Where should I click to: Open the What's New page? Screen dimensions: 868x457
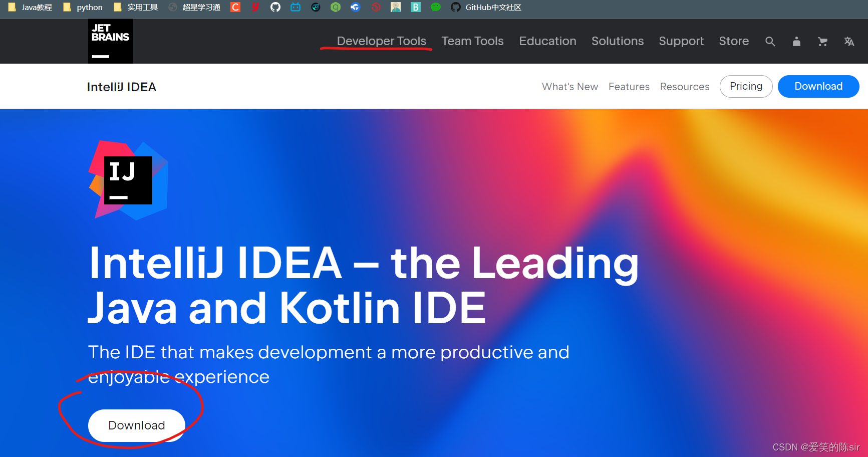[x=570, y=87]
